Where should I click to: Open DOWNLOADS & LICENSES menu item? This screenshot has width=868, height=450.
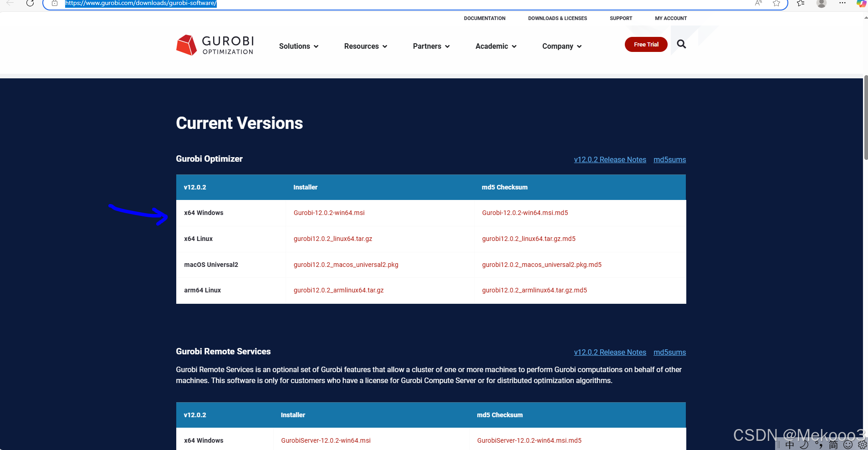557,18
